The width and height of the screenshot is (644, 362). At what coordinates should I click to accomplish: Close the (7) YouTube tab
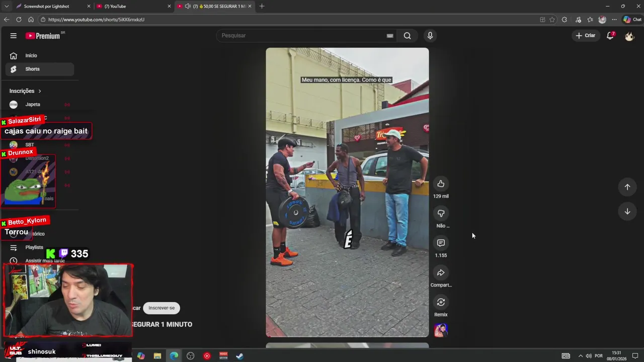pos(169,6)
